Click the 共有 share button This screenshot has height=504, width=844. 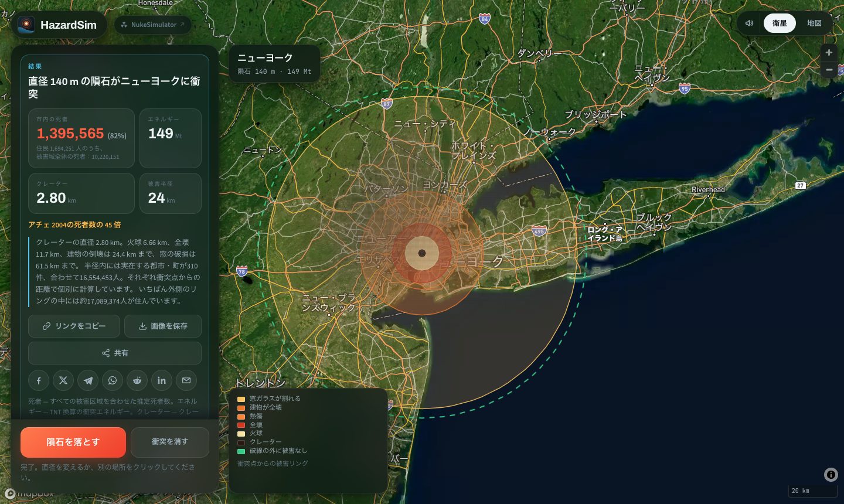click(115, 353)
